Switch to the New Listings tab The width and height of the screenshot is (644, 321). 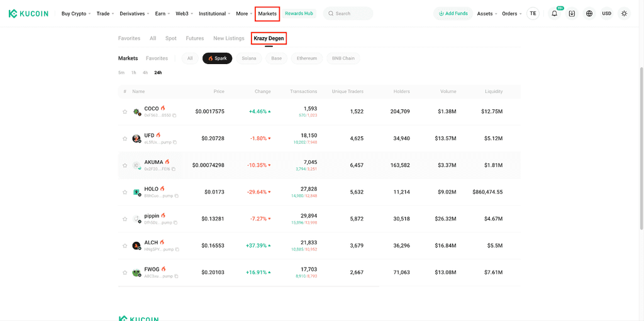click(x=229, y=38)
